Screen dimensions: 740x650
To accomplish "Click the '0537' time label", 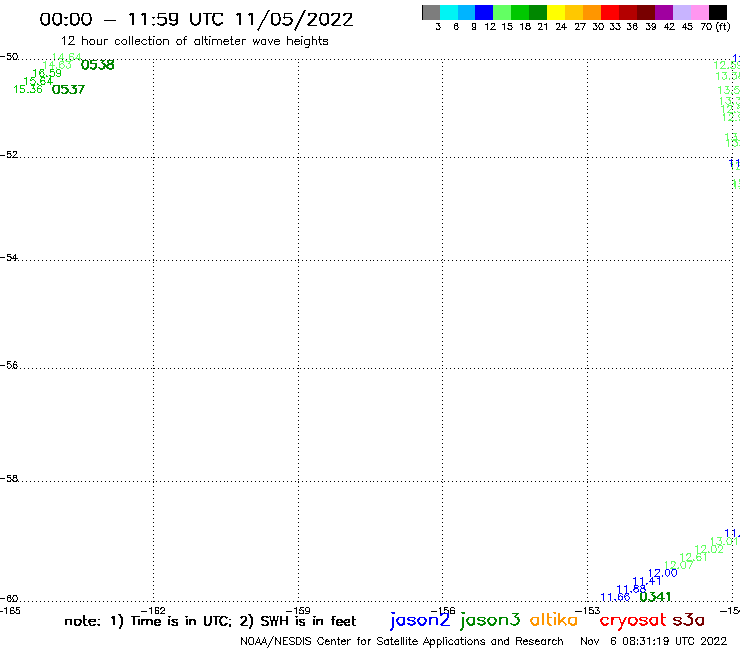I will pos(68,90).
